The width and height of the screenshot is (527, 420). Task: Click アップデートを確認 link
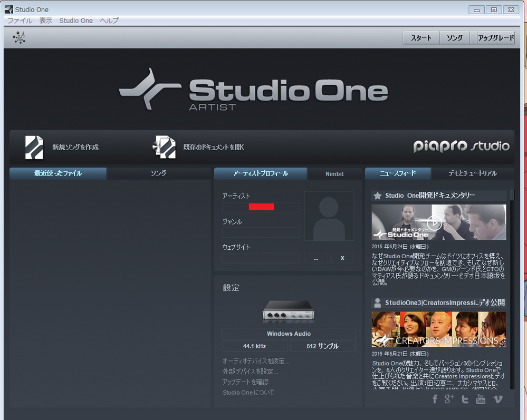pyautogui.click(x=245, y=382)
